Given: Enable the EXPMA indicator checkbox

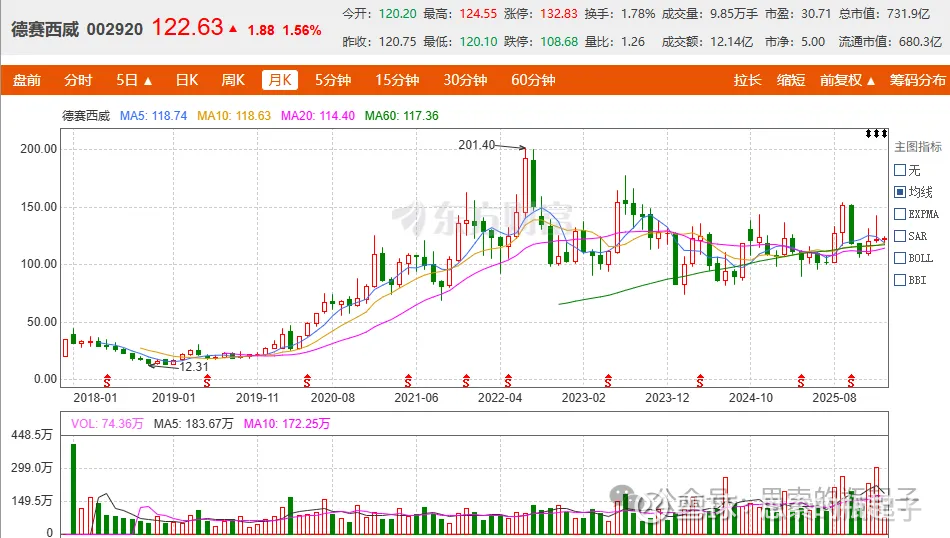Looking at the screenshot, I should [900, 214].
